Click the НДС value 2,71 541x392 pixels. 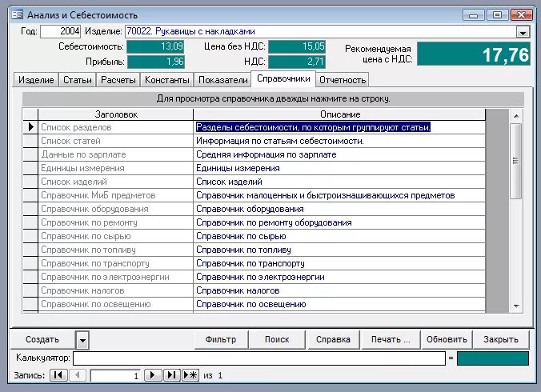[x=297, y=62]
